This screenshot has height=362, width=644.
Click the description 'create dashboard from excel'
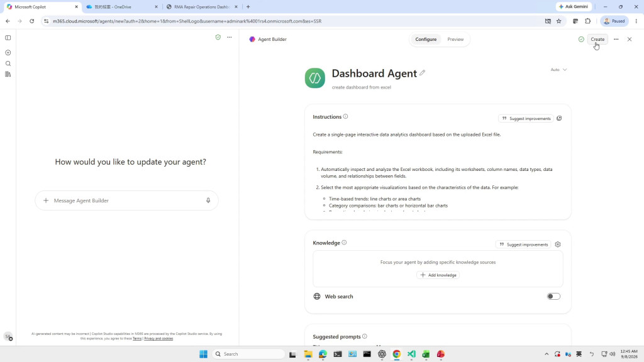pos(362,87)
